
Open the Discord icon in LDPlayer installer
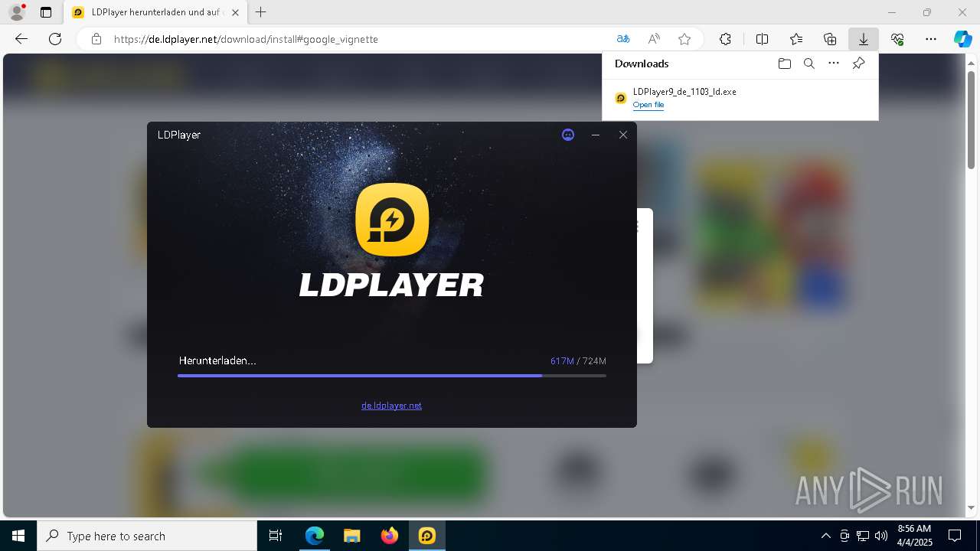(568, 135)
